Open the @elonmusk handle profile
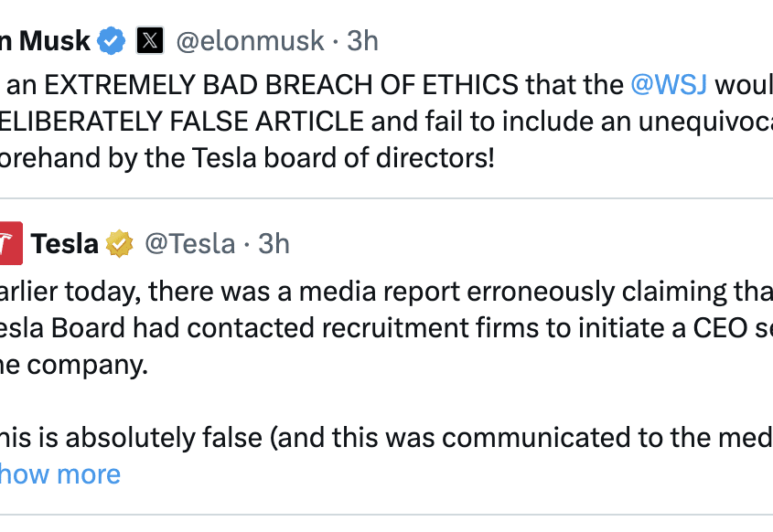The width and height of the screenshot is (773, 532). click(x=250, y=40)
